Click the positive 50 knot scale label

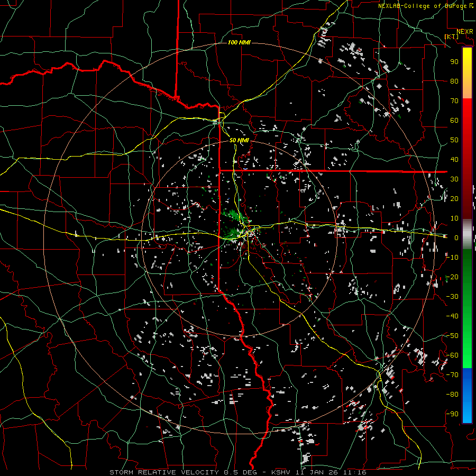(x=454, y=140)
